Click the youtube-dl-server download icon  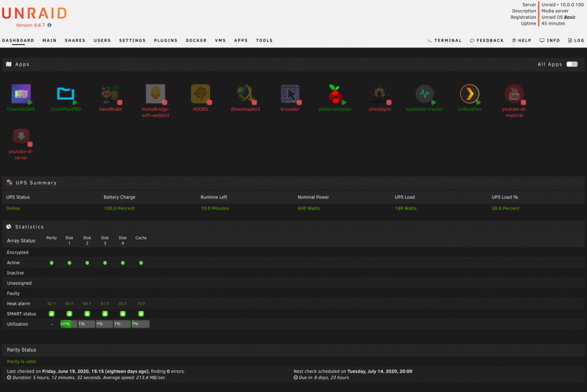click(21, 136)
